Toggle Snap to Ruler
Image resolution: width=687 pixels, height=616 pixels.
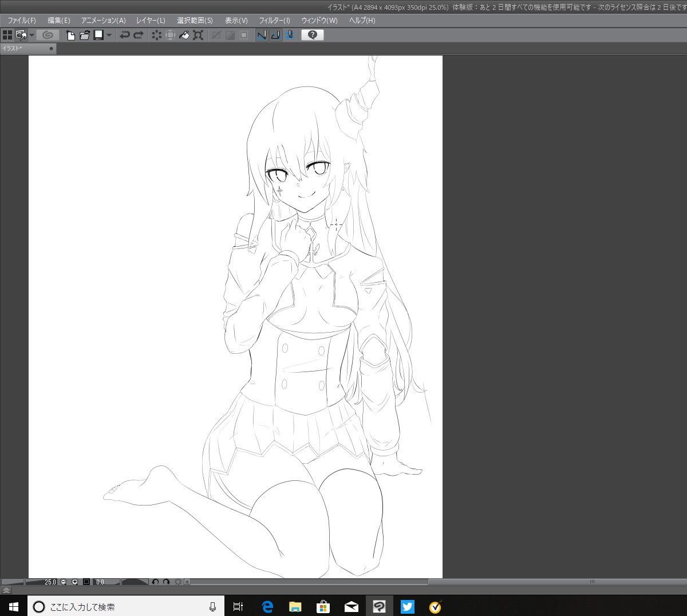coord(262,35)
